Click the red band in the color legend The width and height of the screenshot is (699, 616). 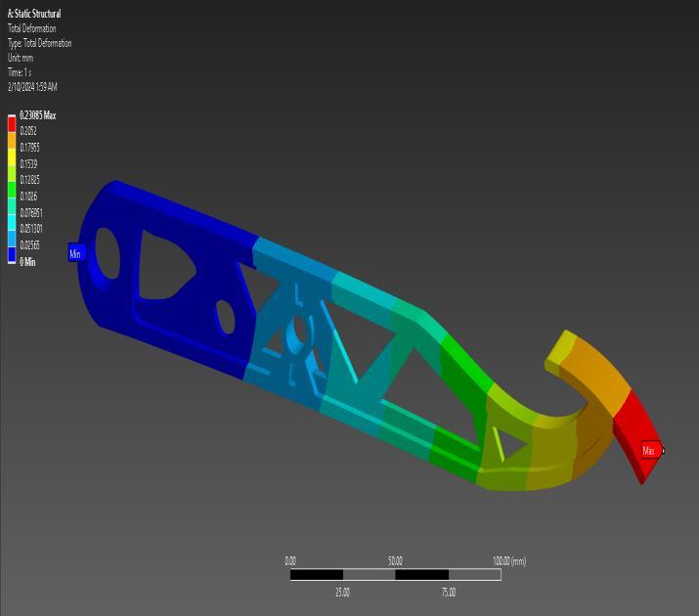(x=12, y=124)
